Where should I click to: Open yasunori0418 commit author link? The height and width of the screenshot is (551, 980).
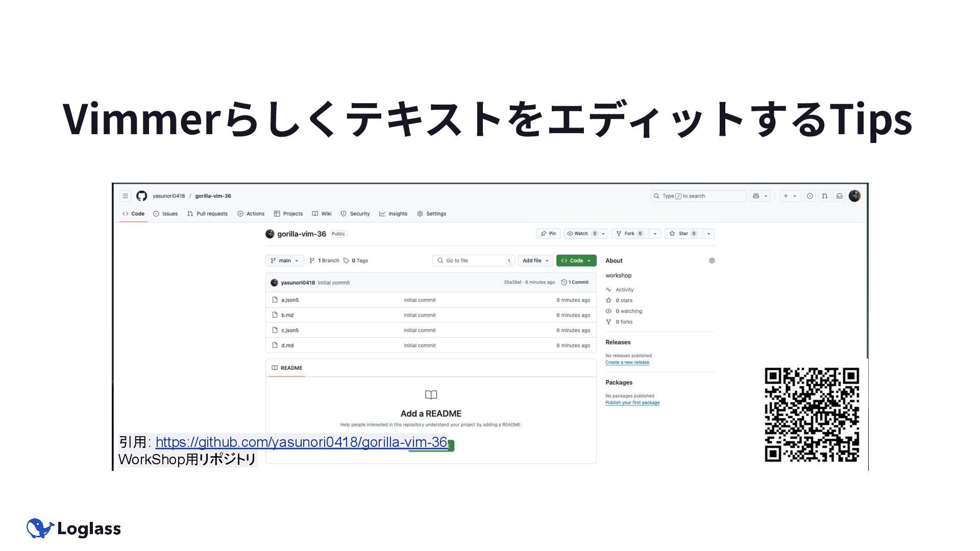(x=298, y=283)
